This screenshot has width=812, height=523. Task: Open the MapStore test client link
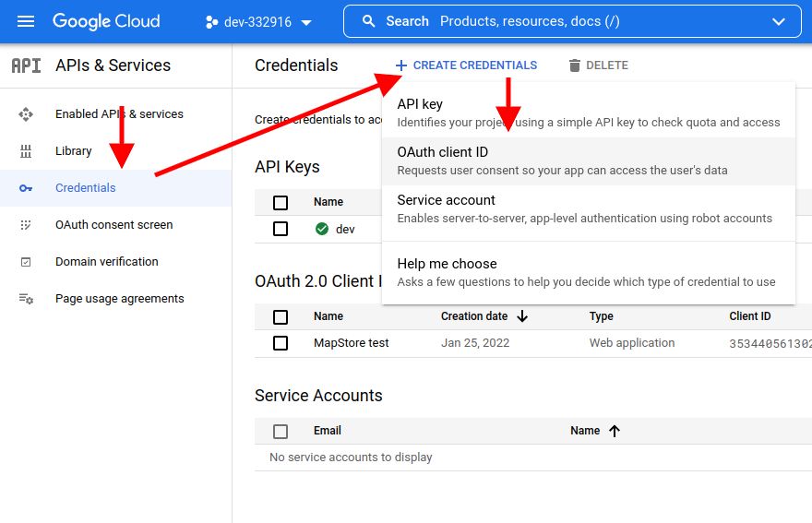(x=351, y=343)
